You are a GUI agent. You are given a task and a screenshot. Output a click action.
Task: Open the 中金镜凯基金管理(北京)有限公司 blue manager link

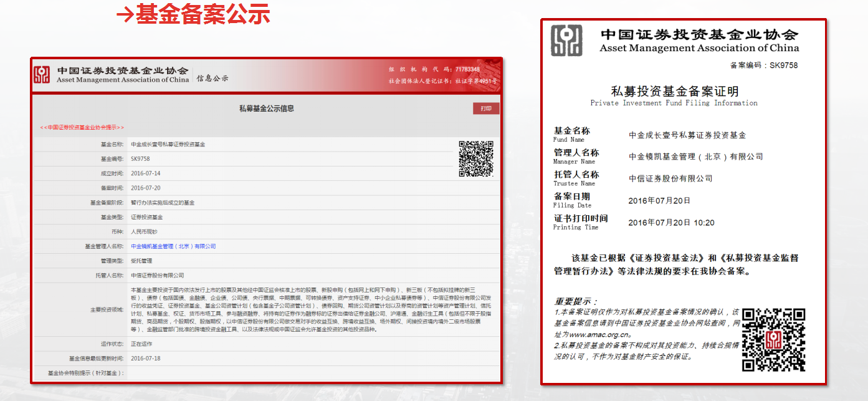(173, 246)
